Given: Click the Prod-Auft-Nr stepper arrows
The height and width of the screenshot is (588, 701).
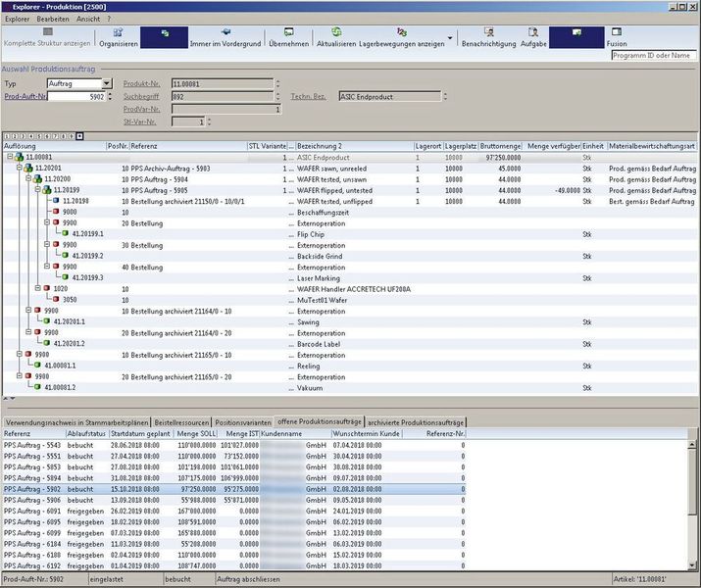Looking at the screenshot, I should coord(110,96).
